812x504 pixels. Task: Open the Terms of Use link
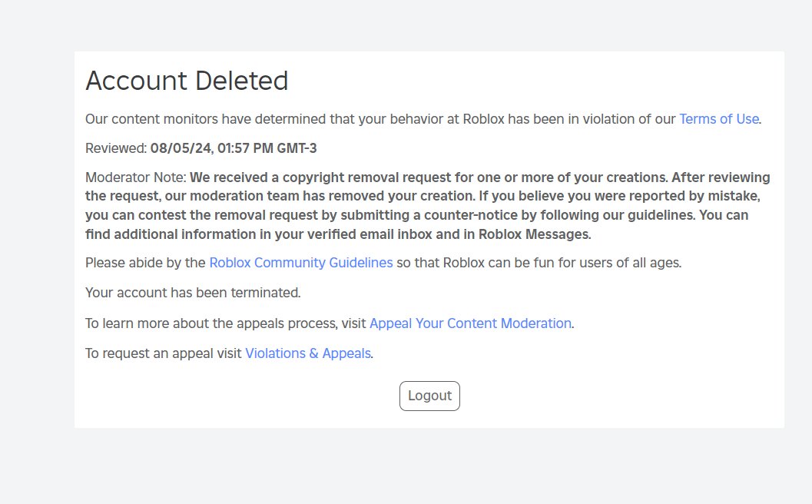(x=719, y=119)
